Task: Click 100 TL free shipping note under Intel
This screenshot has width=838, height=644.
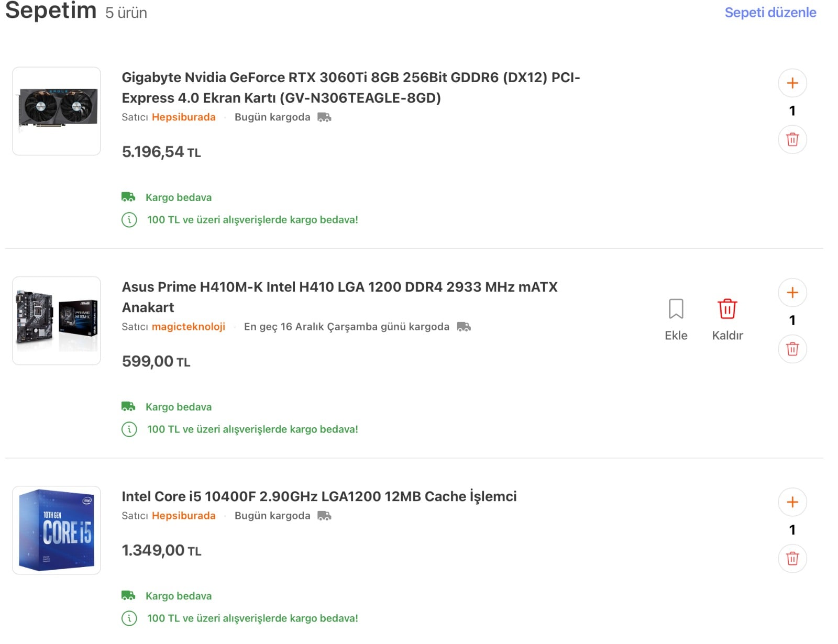Action: tap(252, 618)
